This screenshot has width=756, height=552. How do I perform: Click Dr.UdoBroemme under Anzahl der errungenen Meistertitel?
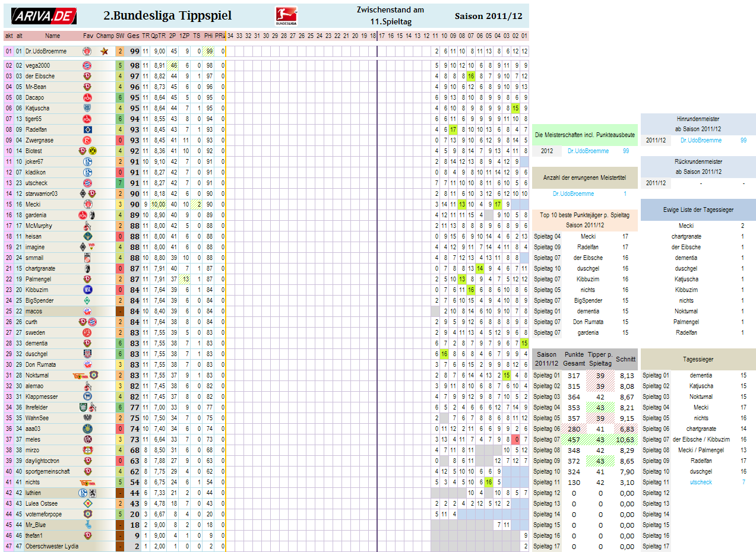573,194
